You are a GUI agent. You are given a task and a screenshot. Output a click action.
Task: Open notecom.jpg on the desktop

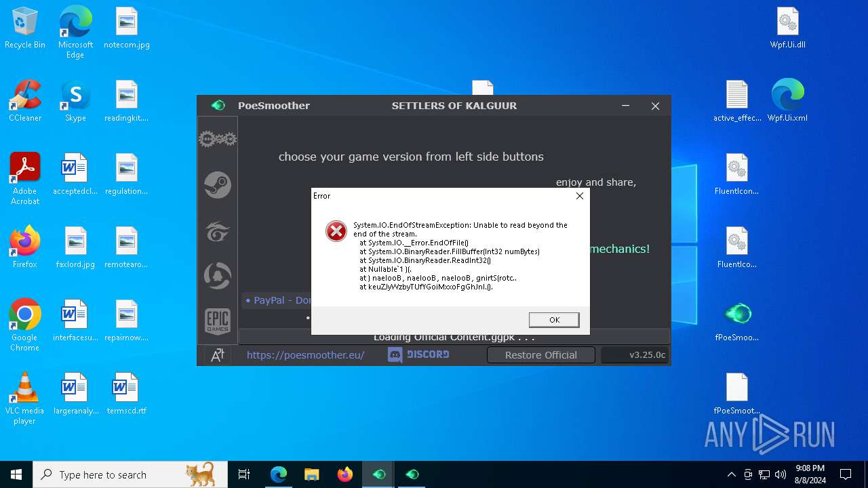[127, 28]
